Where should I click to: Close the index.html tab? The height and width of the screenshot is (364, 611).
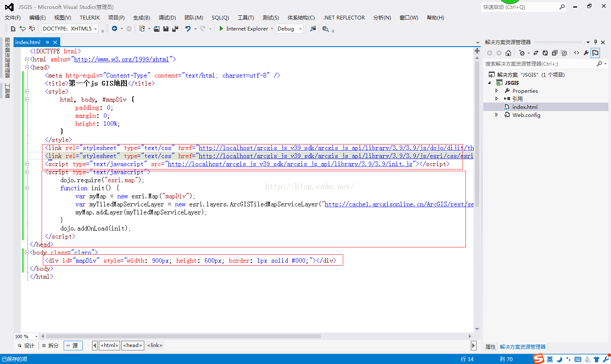(55, 42)
